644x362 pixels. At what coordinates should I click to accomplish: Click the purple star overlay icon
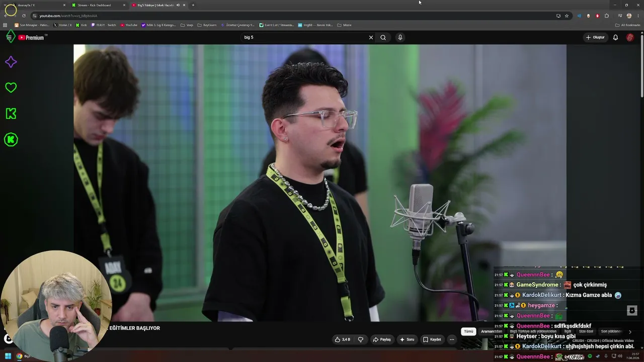click(x=11, y=62)
